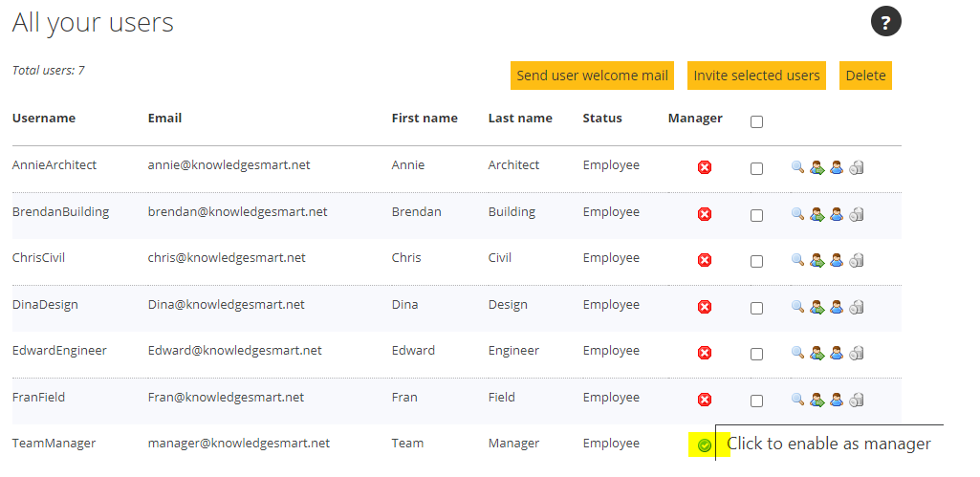Viewport: 980px width, 477px height.
Task: Click green manager checkmark for TeamManager
Action: (705, 445)
